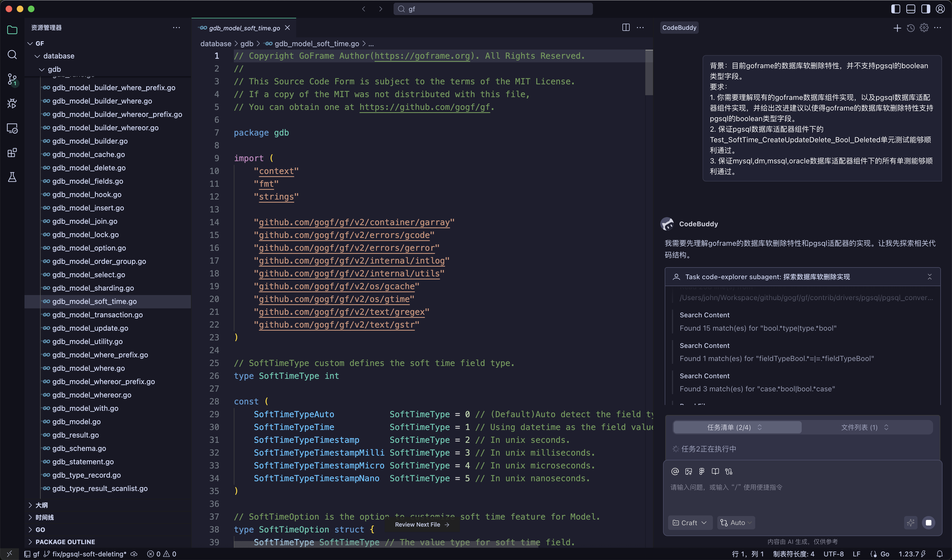Click the Review Next File button
This screenshot has width=952, height=560.
tap(421, 524)
